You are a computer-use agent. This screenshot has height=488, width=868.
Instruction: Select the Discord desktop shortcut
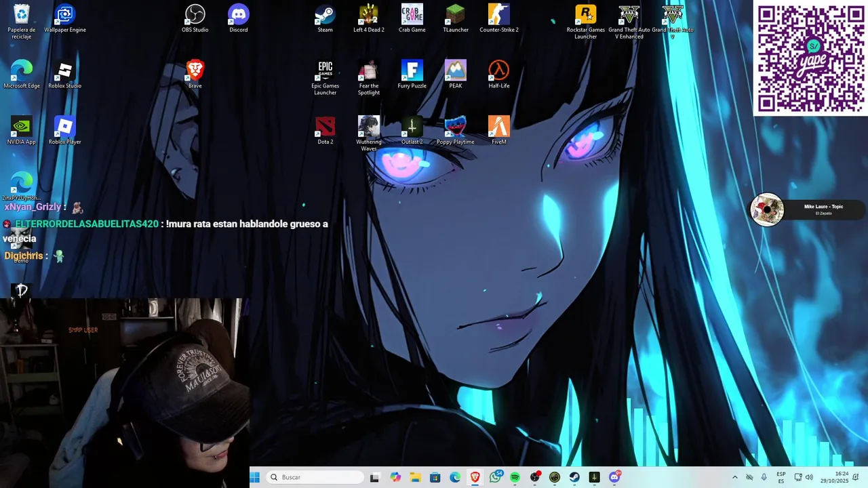(239, 18)
